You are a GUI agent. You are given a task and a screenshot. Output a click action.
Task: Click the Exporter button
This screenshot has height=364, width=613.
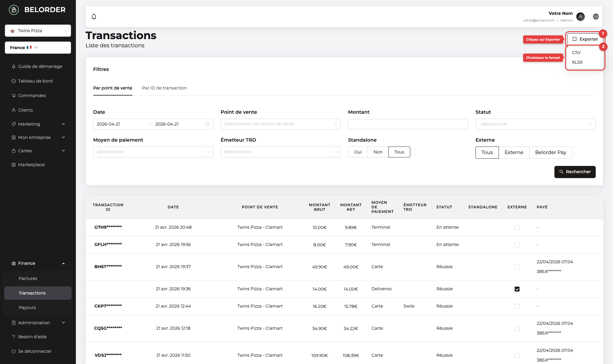[x=585, y=39]
